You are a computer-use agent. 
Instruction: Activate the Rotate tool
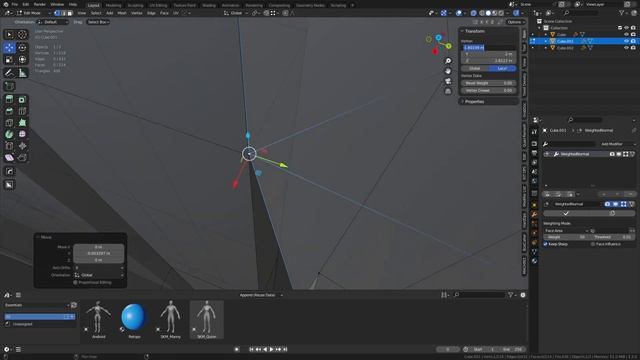22,47
